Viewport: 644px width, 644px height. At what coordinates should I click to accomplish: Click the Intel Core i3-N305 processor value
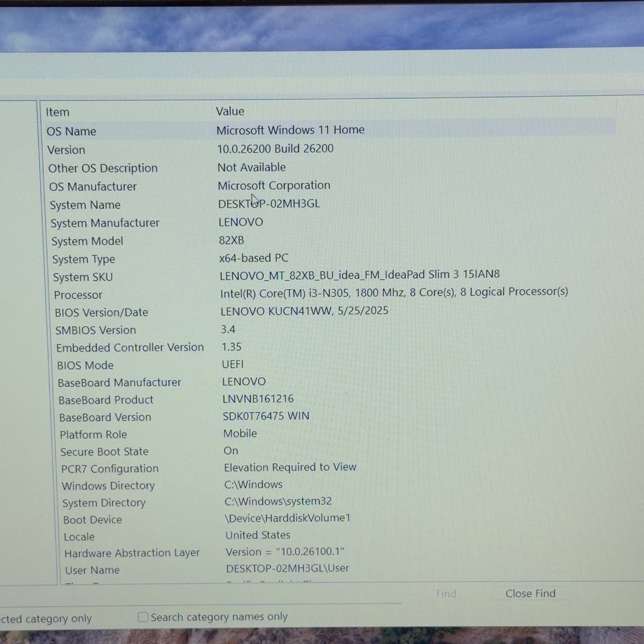pyautogui.click(x=394, y=292)
